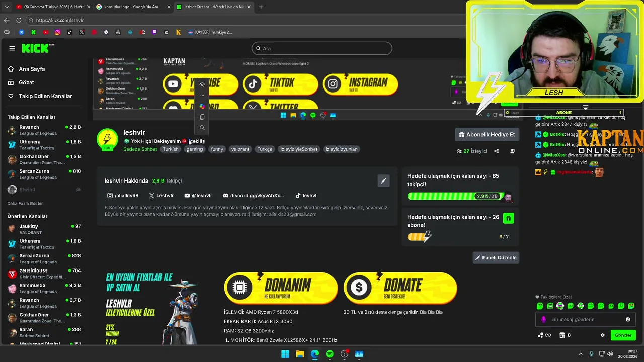Open the discord.gg invite link
644x362 pixels.
coord(254,195)
